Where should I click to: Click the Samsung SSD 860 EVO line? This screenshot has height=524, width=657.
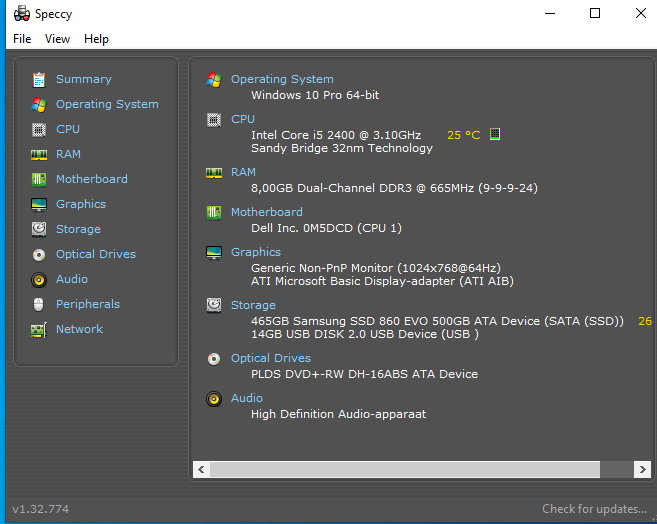point(437,321)
